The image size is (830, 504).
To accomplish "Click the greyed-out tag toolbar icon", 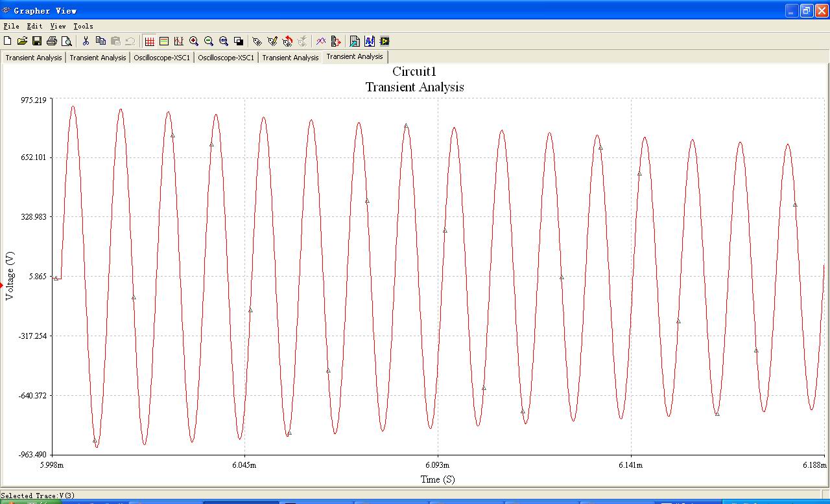I will click(302, 41).
